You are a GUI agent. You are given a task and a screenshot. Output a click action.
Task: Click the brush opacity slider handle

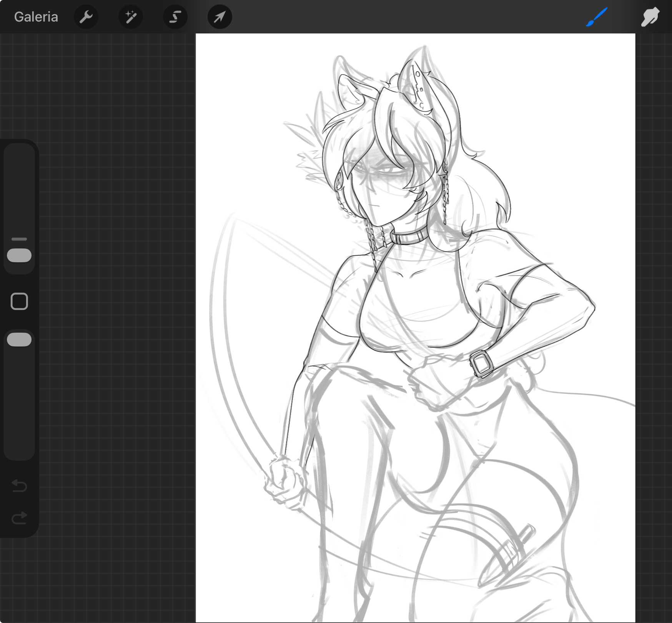19,340
